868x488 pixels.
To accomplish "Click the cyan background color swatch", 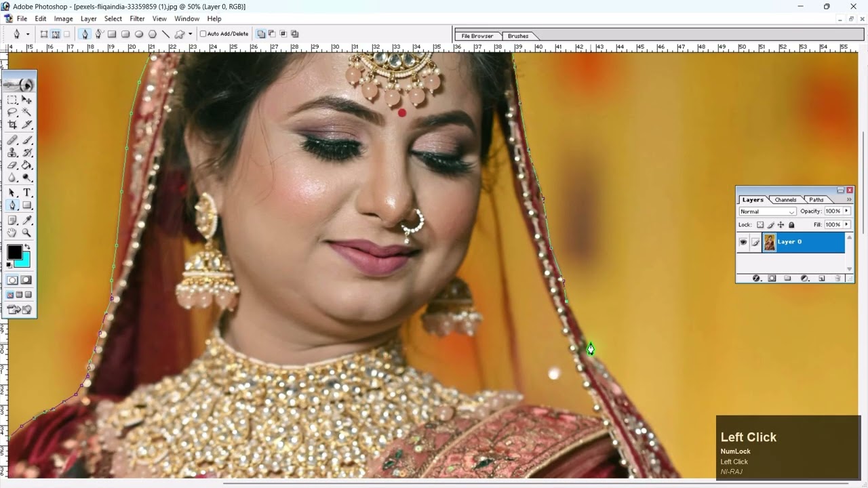I will 24,262.
